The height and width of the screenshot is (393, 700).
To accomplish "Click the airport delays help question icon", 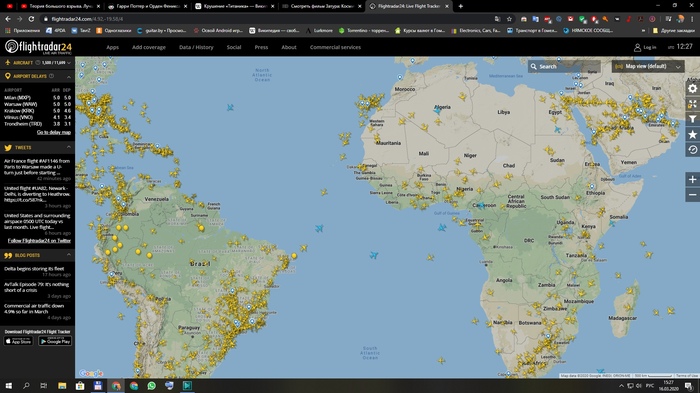I will (x=51, y=76).
